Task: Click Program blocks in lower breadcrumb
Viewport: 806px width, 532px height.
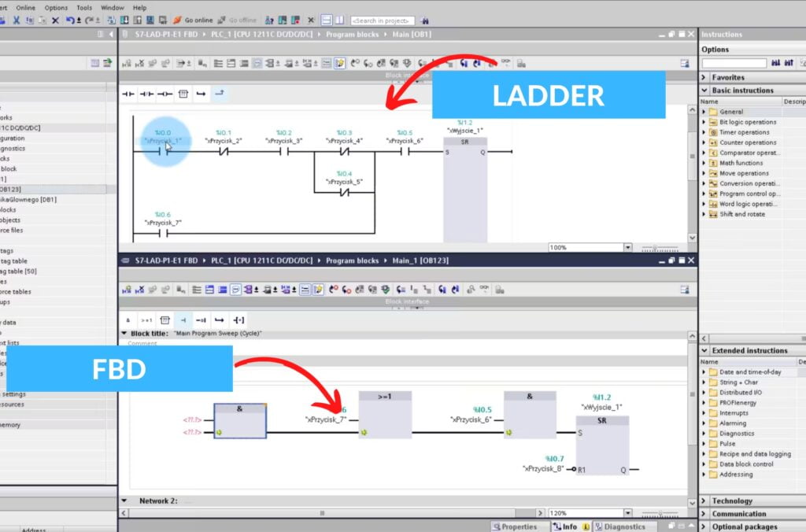Action: [352, 260]
